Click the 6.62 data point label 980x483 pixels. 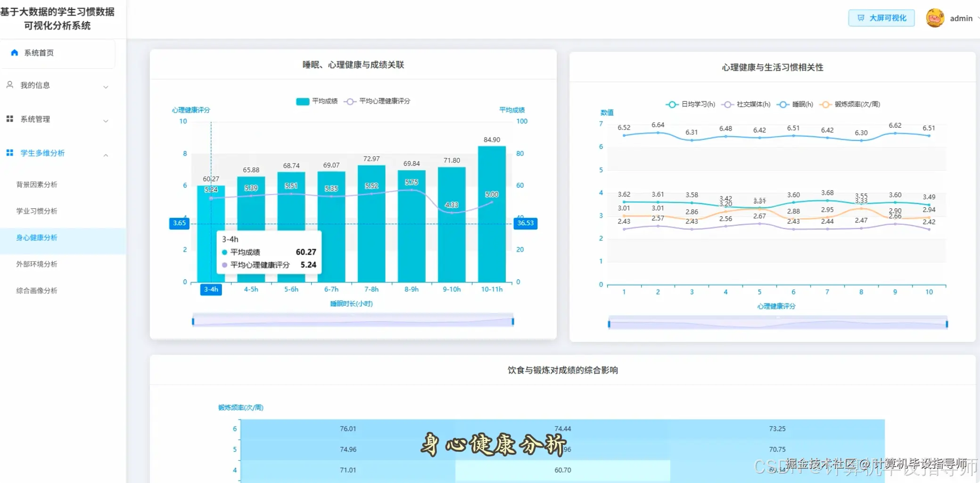coord(895,125)
